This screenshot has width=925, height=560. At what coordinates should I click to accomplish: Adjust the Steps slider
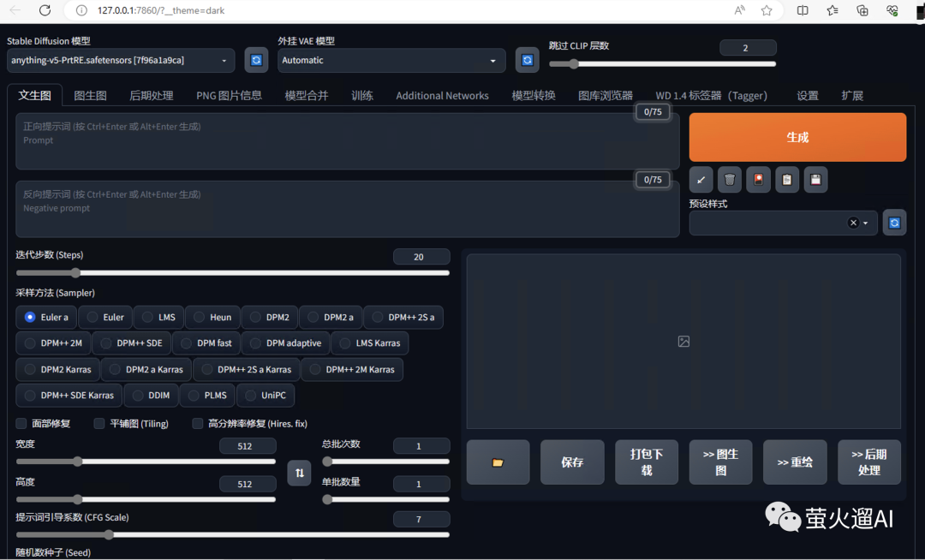pyautogui.click(x=232, y=273)
